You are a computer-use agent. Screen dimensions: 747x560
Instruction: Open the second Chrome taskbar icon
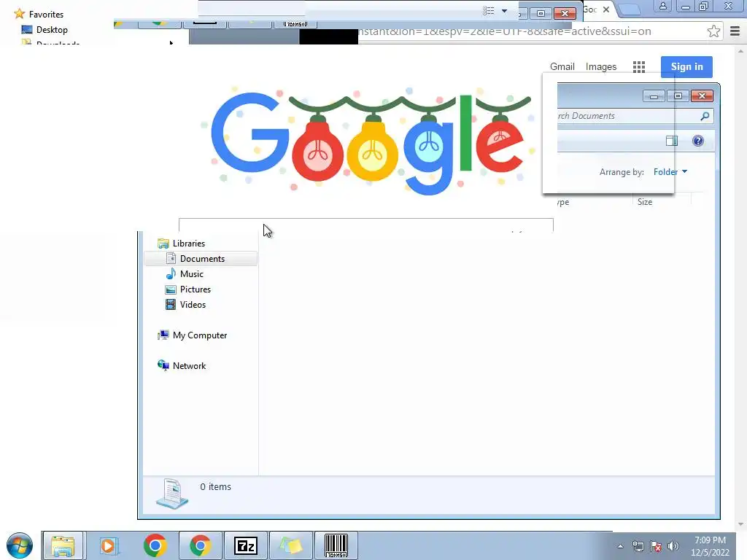(200, 545)
